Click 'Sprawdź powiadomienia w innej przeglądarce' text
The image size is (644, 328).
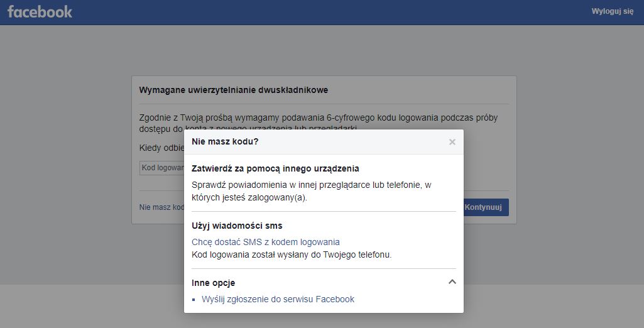pyautogui.click(x=312, y=191)
